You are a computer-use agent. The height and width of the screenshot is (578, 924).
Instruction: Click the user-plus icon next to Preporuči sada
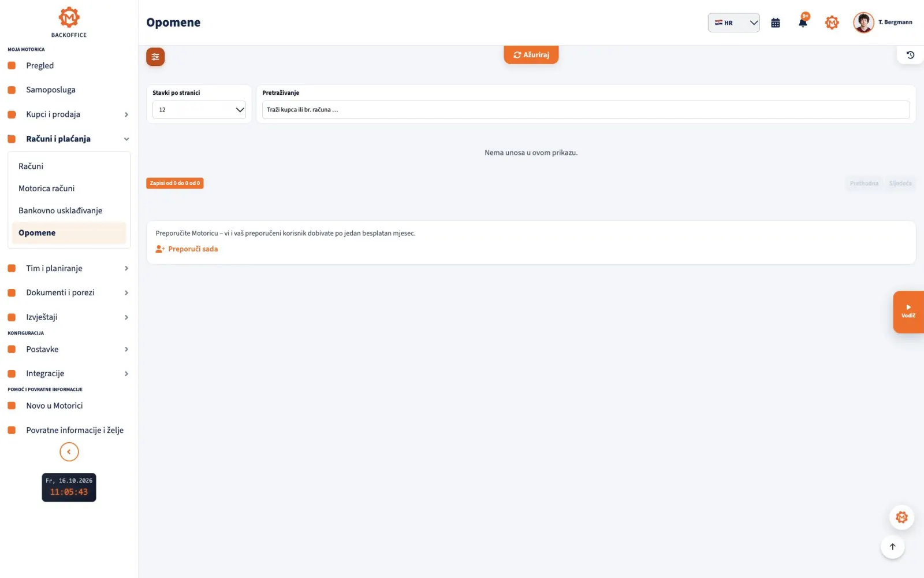click(x=160, y=249)
